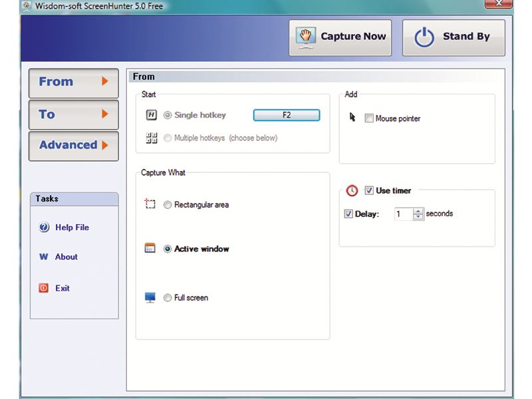532x399 pixels.
Task: Click the Stand By button
Action: tap(454, 38)
